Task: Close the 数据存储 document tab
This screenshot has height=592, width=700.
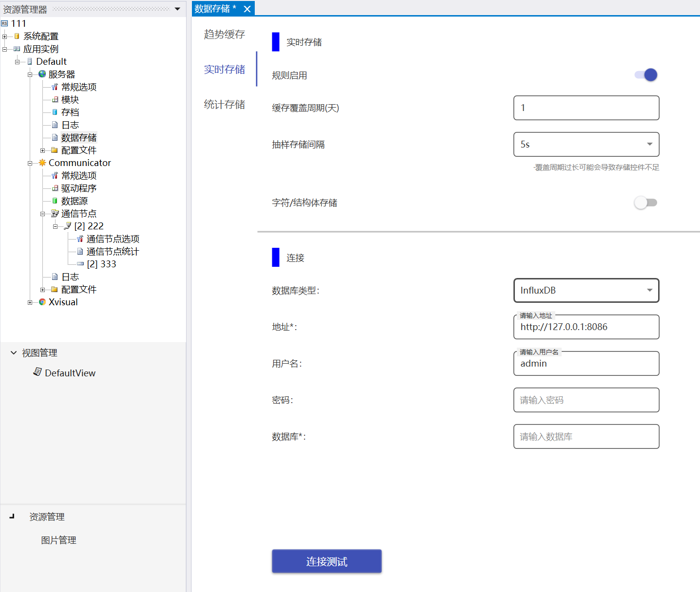Action: click(247, 9)
